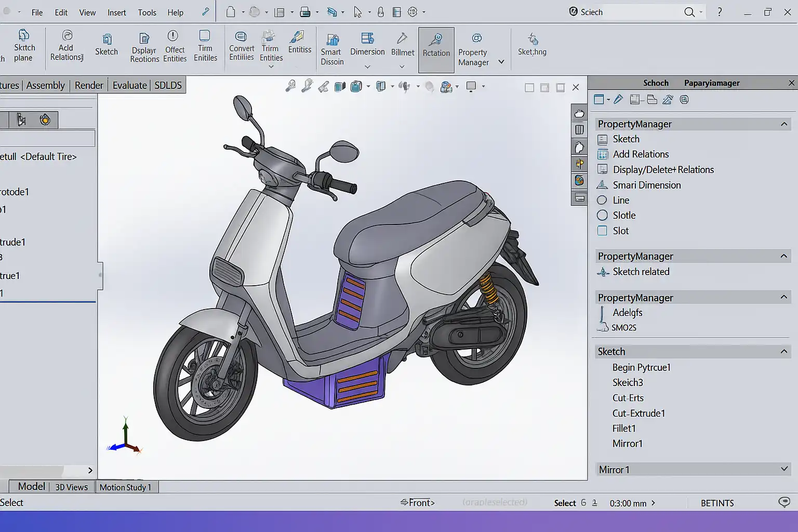
Task: Click the Offset Entities tool icon
Action: (173, 36)
